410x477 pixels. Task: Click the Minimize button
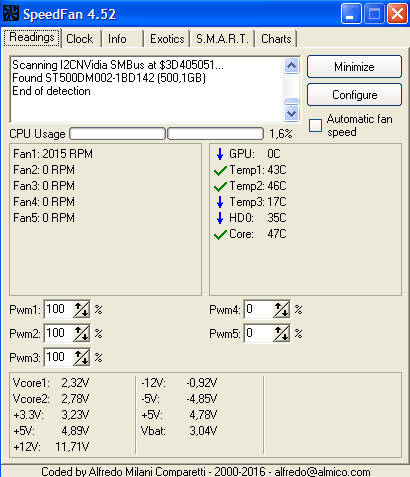click(354, 67)
